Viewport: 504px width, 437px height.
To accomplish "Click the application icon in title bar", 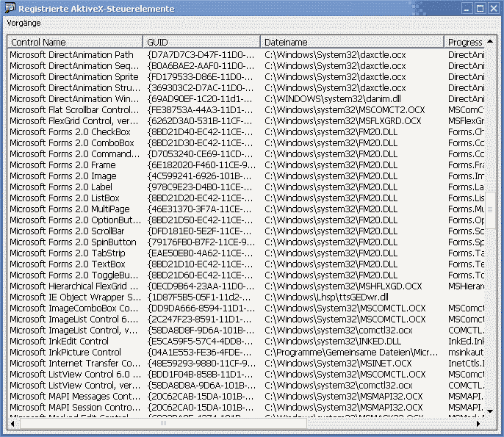I will (x=10, y=8).
